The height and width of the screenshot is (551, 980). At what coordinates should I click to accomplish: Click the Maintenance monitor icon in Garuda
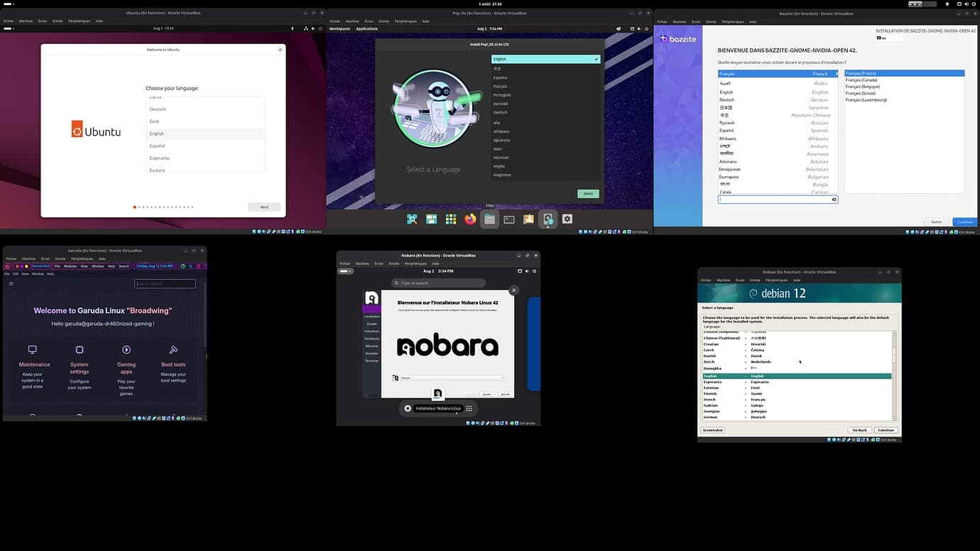pyautogui.click(x=32, y=349)
